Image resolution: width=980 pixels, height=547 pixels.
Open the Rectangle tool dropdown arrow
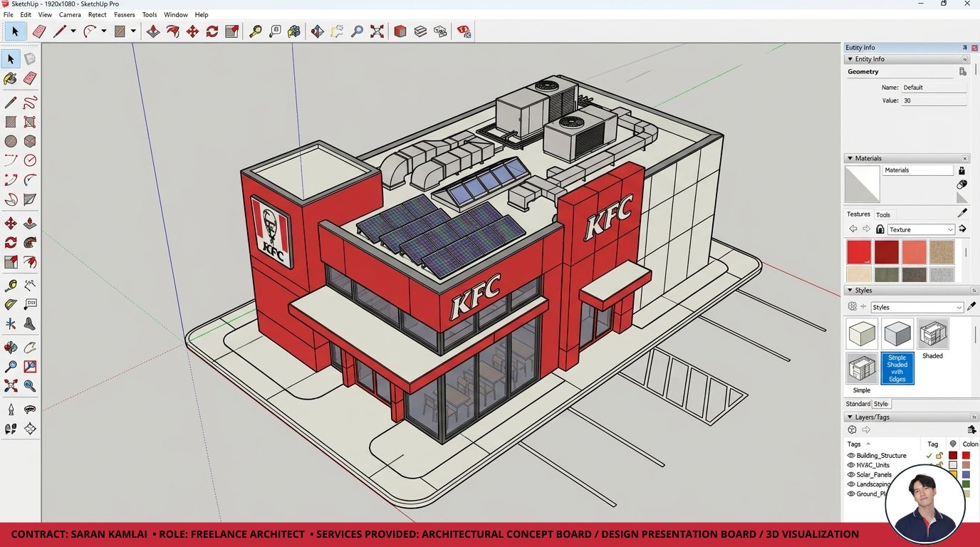click(133, 31)
